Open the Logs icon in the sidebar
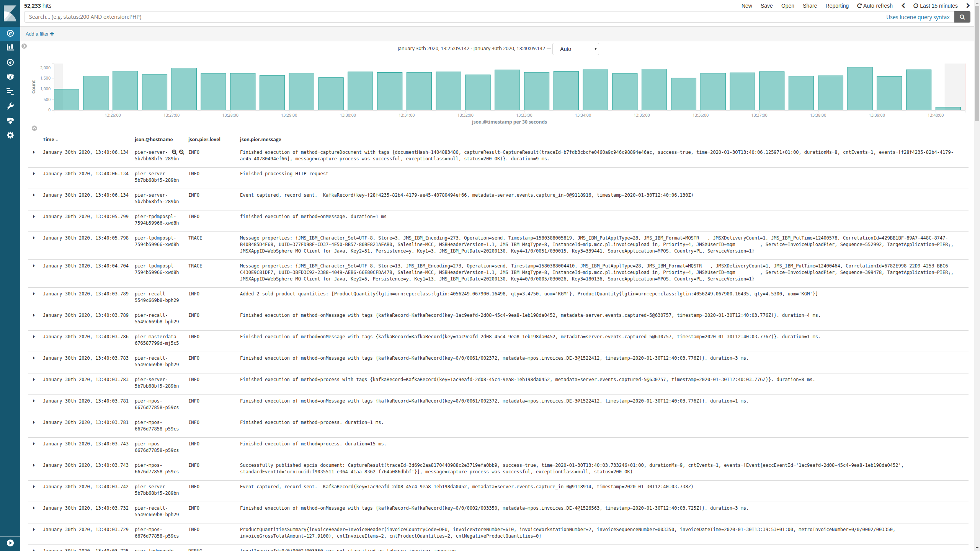The height and width of the screenshot is (551, 980). [x=10, y=91]
